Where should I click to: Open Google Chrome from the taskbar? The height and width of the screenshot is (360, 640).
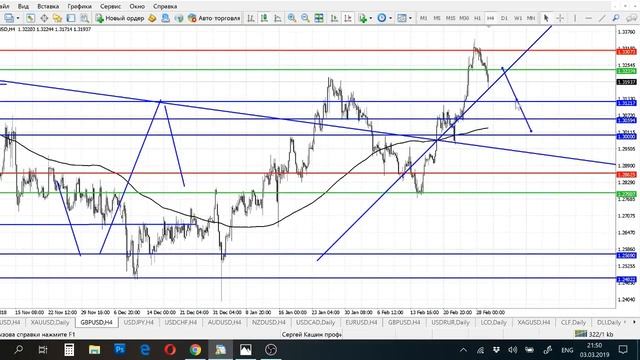[x=196, y=350]
